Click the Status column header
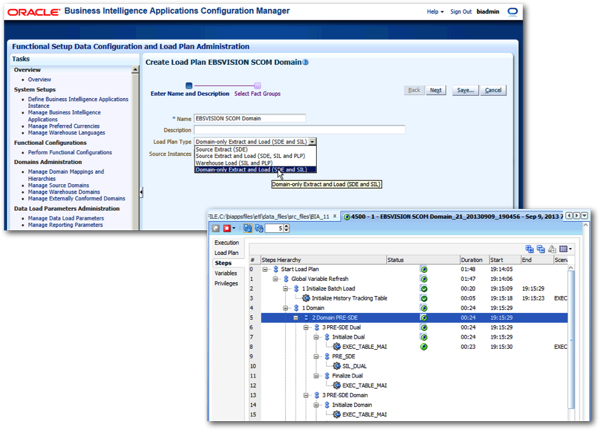 click(423, 260)
